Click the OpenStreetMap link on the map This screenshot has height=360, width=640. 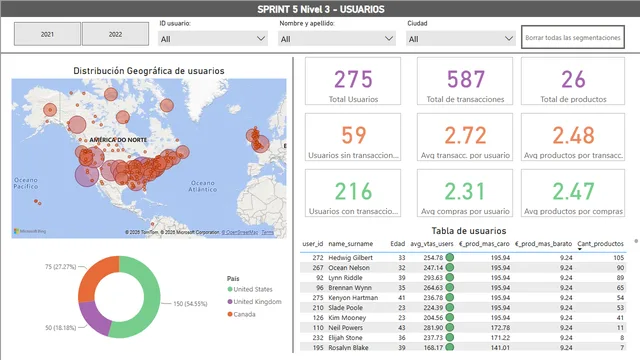click(240, 232)
